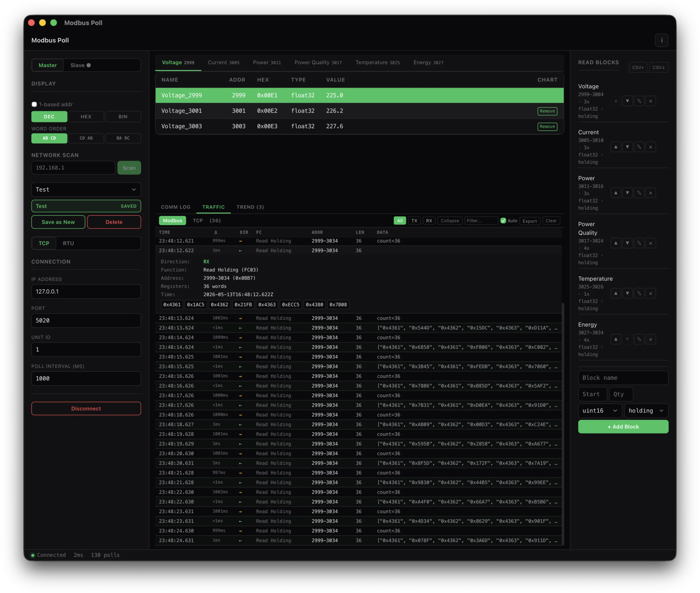
Task: Clear the traffic log
Action: point(551,221)
